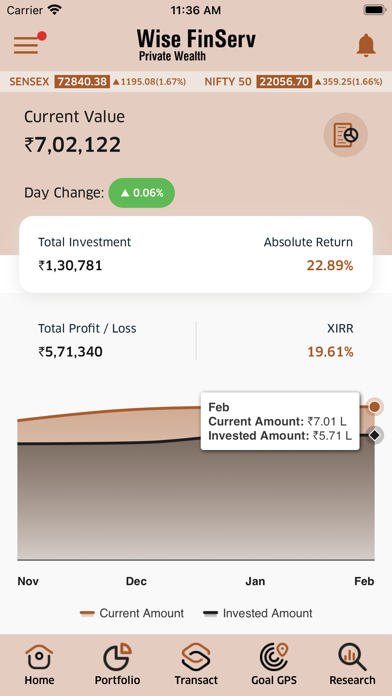Go to Home tab

(39, 664)
